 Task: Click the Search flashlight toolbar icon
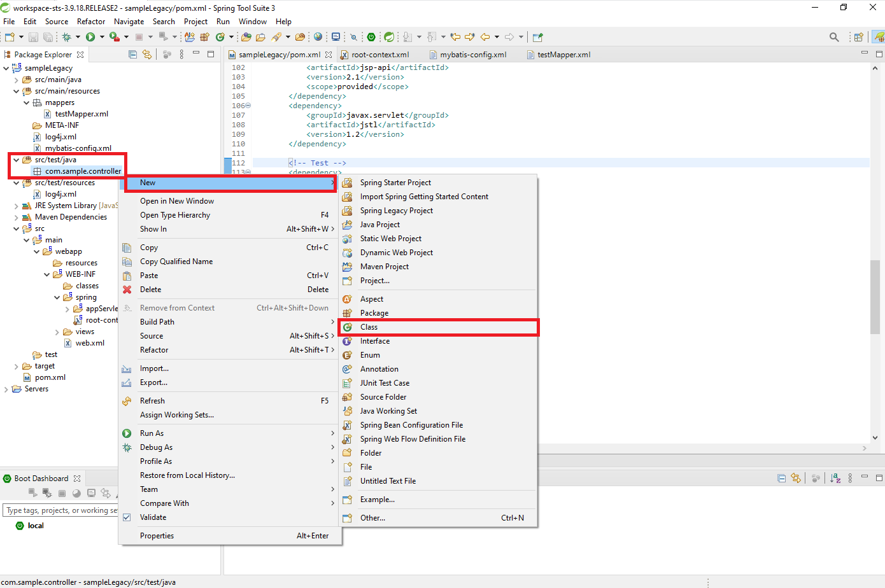tap(276, 37)
